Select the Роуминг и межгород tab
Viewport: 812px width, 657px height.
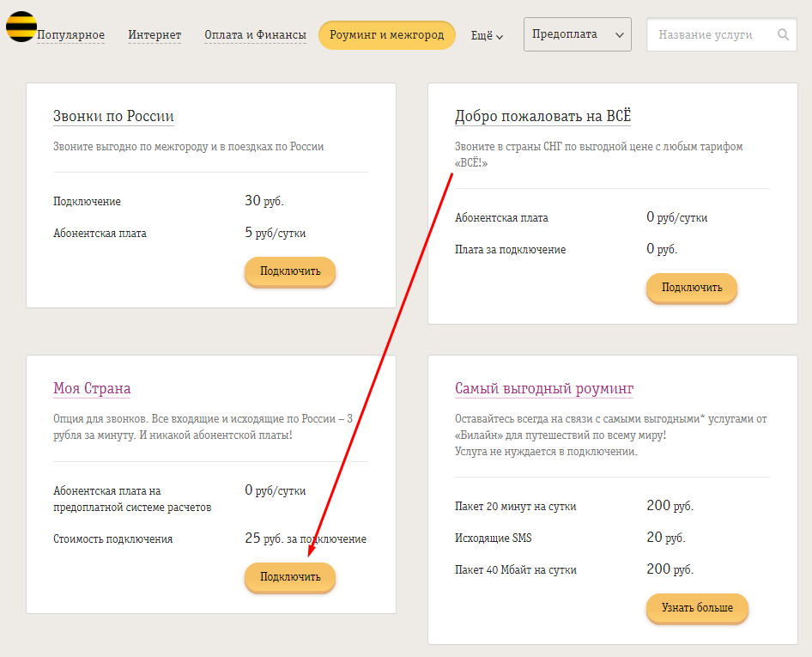386,35
